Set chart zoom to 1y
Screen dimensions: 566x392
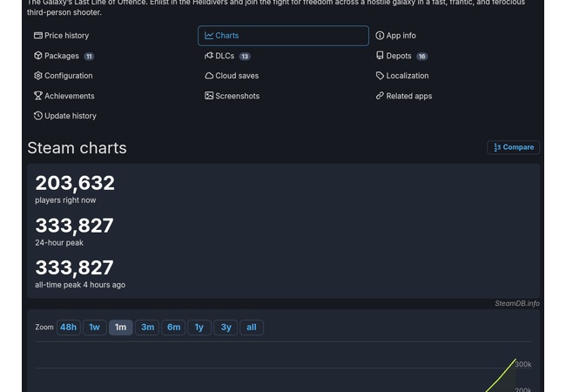(199, 328)
